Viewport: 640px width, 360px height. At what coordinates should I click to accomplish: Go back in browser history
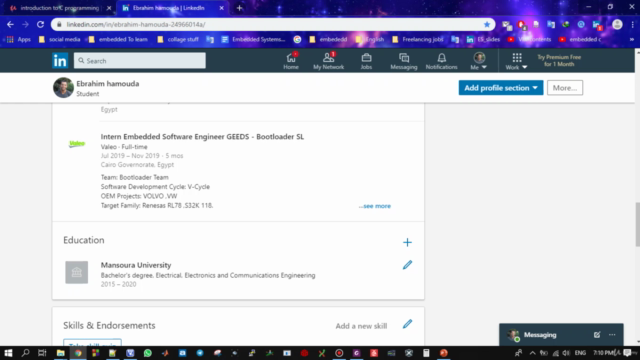coord(10,24)
